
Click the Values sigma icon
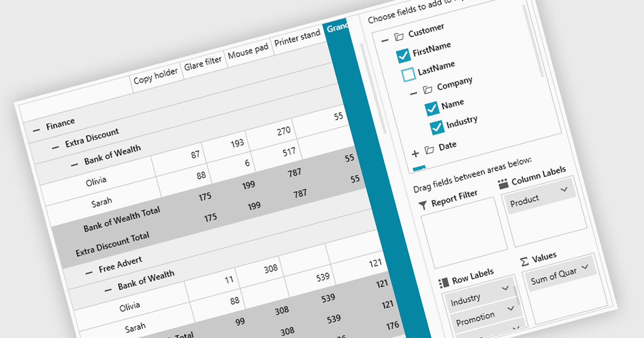(x=524, y=262)
